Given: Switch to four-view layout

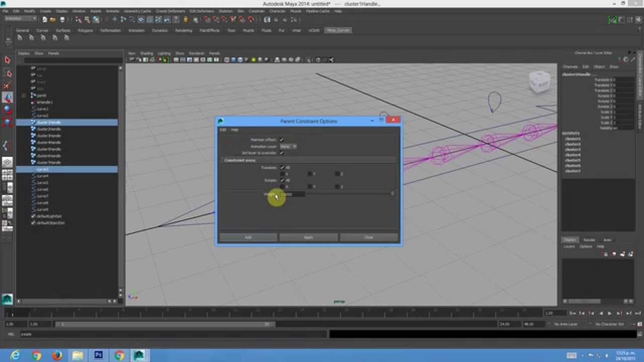Looking at the screenshot, I should (x=7, y=175).
